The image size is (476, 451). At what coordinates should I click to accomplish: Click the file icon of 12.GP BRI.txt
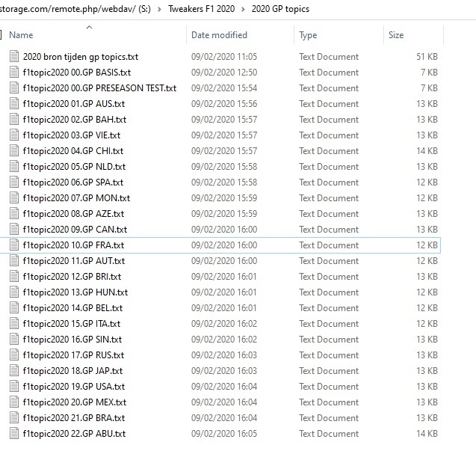14,277
